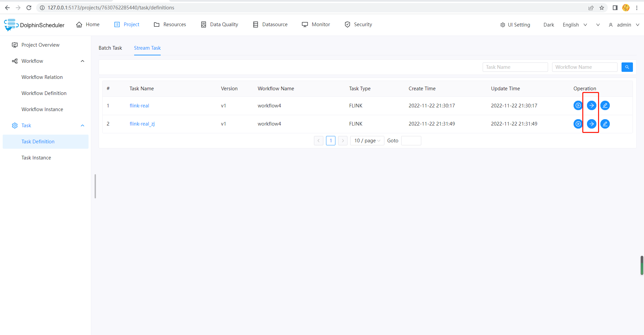Open the Security menu
This screenshot has width=644, height=335.
[358, 25]
